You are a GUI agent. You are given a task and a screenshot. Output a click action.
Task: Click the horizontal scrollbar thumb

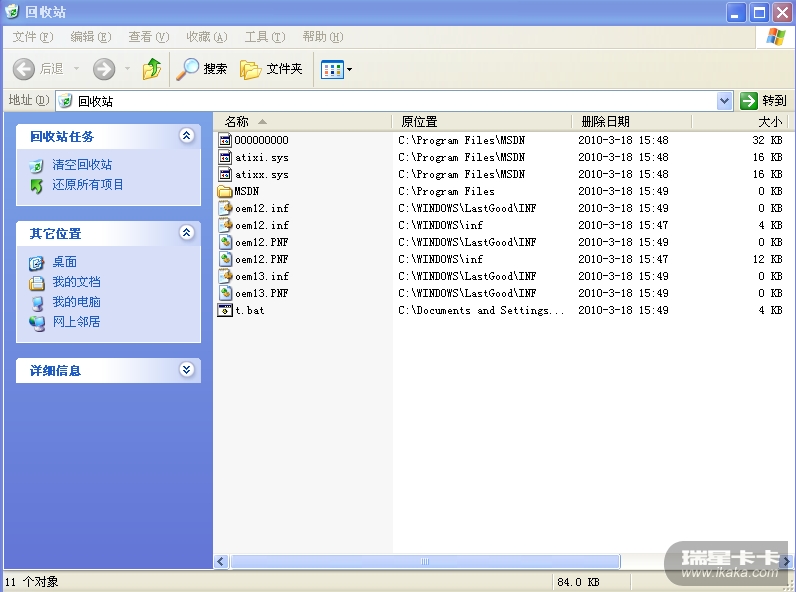(425, 562)
